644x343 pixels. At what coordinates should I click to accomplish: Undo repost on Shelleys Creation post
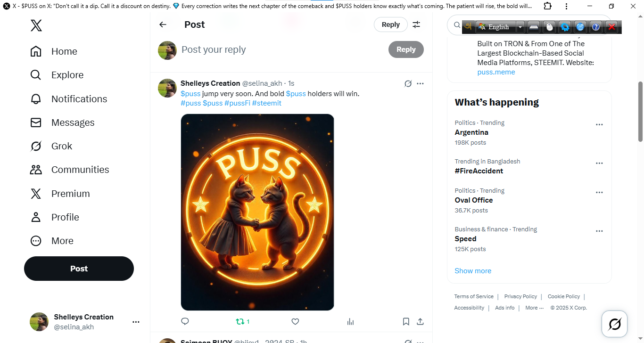[x=240, y=321]
